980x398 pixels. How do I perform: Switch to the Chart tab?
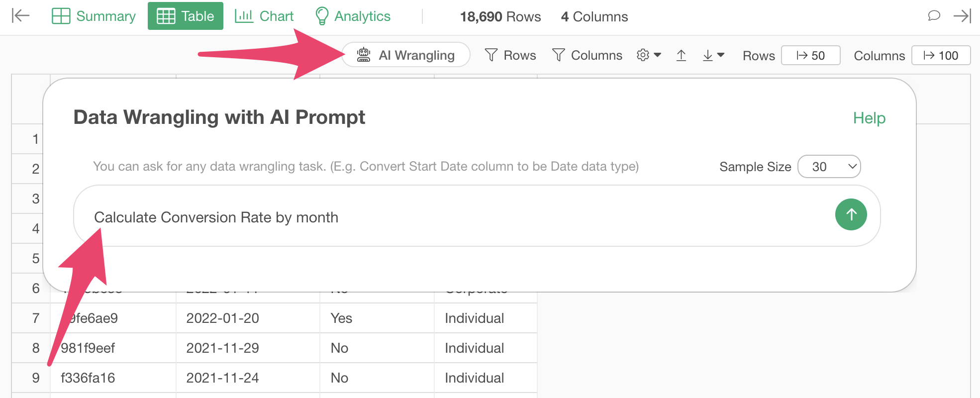tap(264, 16)
